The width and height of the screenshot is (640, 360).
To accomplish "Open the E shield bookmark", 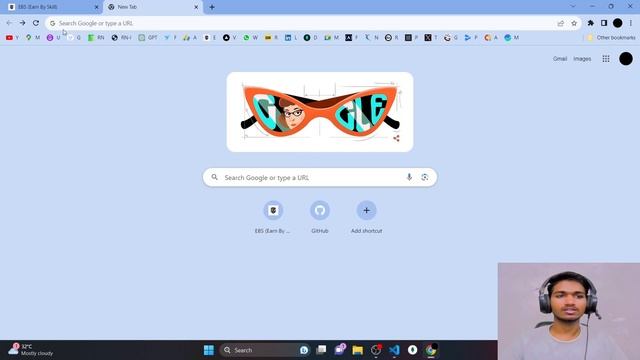I will (210, 38).
